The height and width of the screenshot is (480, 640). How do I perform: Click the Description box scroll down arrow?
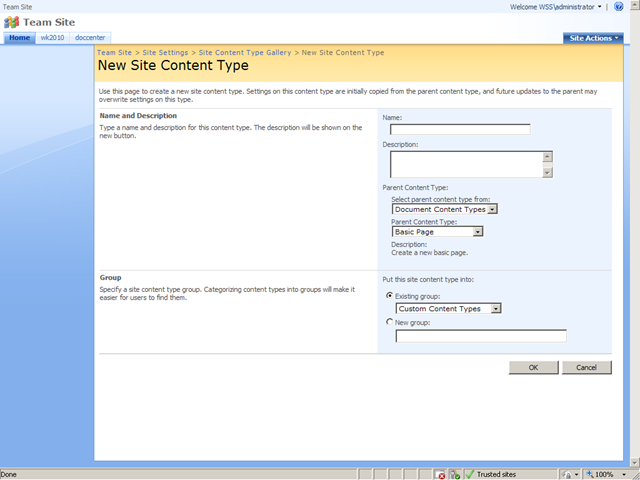(547, 173)
